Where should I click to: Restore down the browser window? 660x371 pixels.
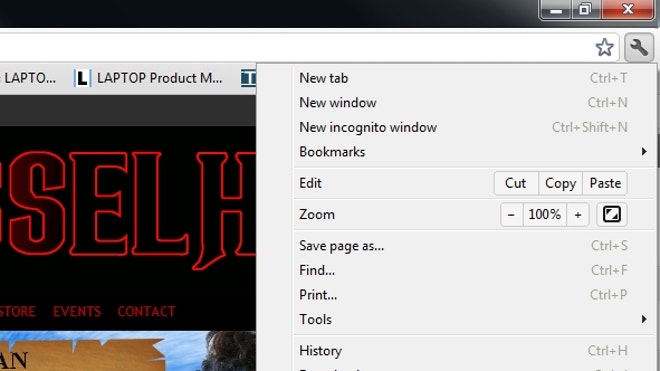click(585, 10)
